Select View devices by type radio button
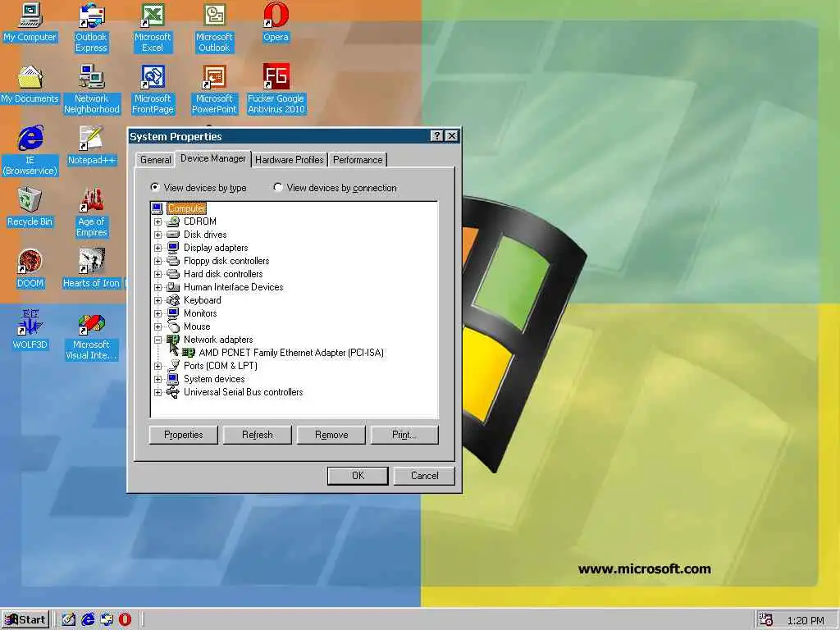 click(x=155, y=188)
